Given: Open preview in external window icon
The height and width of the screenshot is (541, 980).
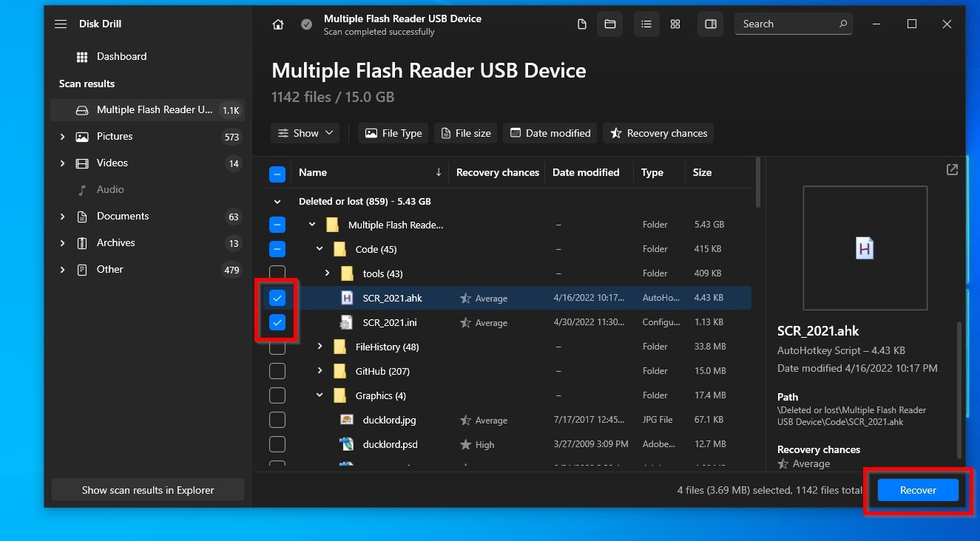Looking at the screenshot, I should point(952,170).
